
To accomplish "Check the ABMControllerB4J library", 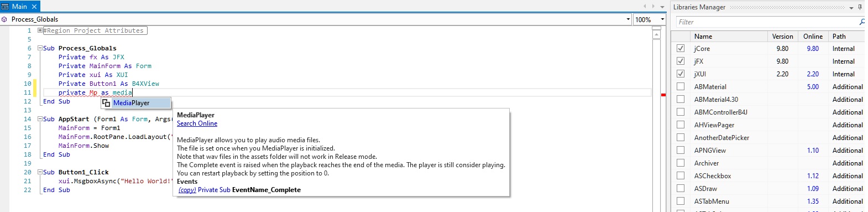I will (x=681, y=112).
